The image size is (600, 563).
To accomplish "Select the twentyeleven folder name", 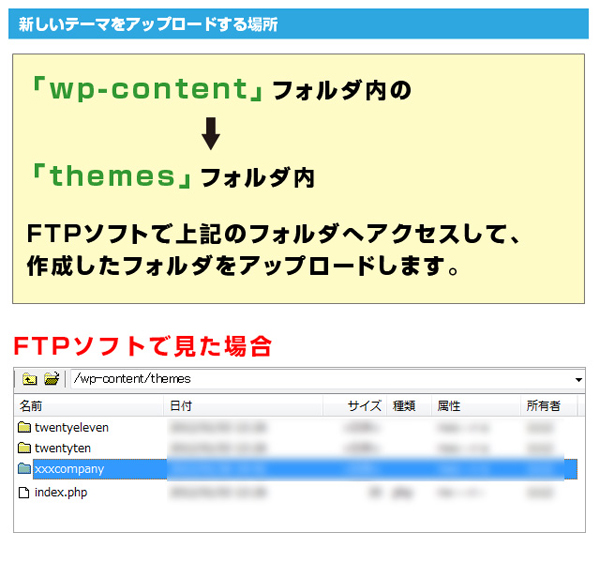I will pyautogui.click(x=72, y=428).
